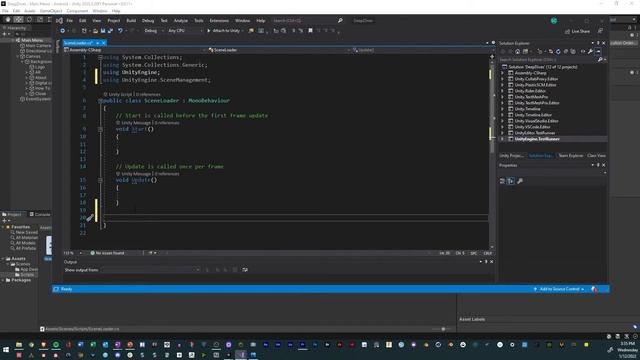Click the Collapse All icon in Solution Explorer
This screenshot has width=640, height=360.
(x=566, y=51)
